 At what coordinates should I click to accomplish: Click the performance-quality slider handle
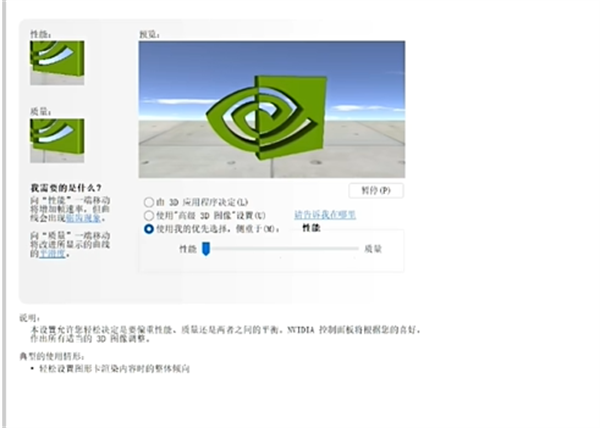(206, 249)
